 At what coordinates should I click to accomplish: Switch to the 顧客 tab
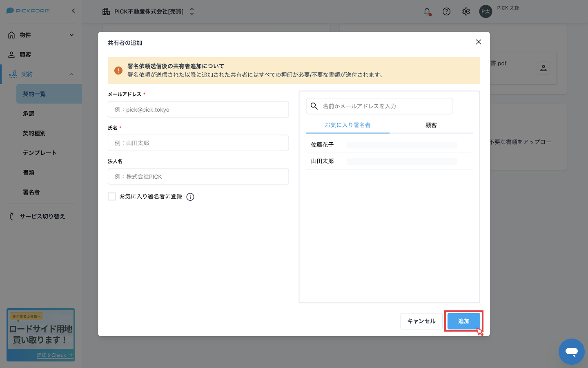[431, 125]
